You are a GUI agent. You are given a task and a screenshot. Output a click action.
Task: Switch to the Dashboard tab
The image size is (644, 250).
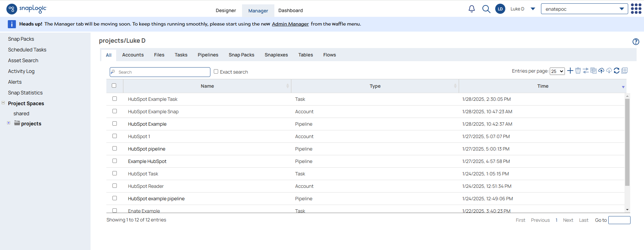pyautogui.click(x=291, y=10)
